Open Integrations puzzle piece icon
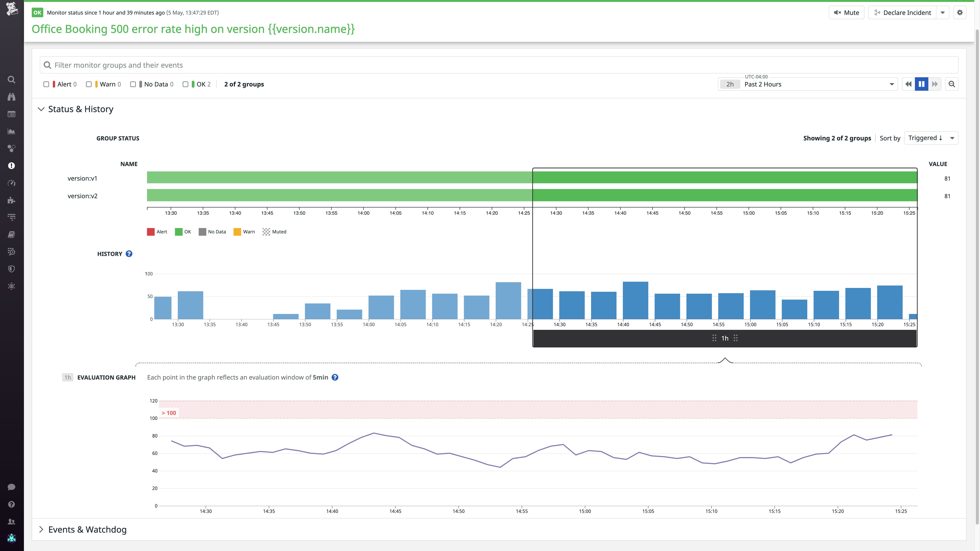 11,200
